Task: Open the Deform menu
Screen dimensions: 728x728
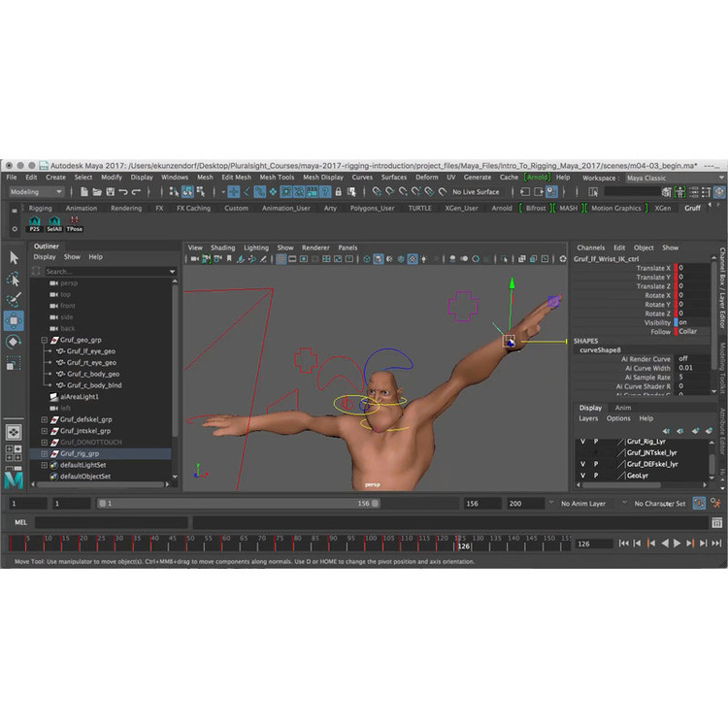Action: coord(426,178)
